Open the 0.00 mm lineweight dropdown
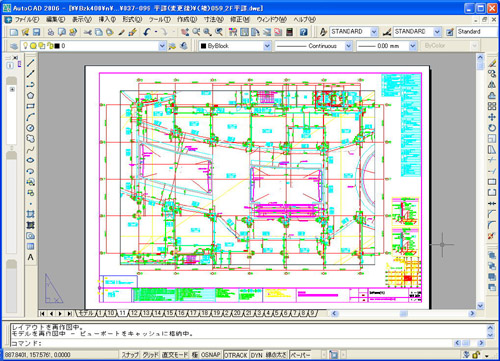Viewport: 500px width, 361px height. pyautogui.click(x=413, y=46)
